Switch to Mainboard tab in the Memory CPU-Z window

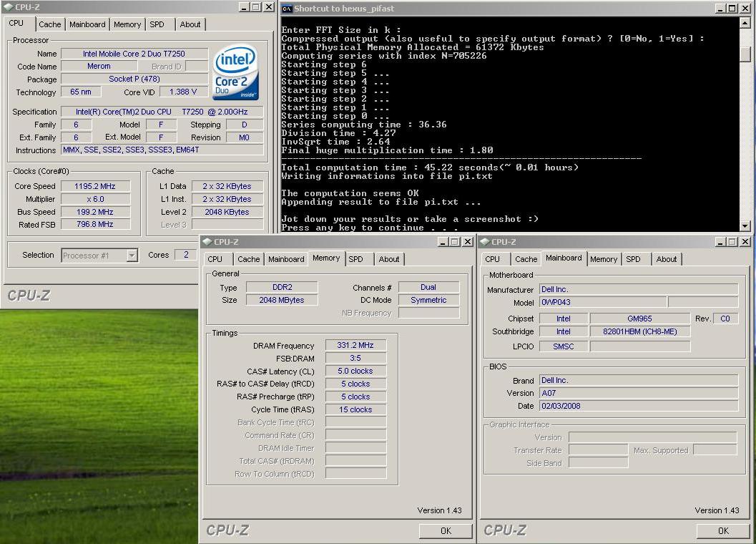pyautogui.click(x=286, y=258)
